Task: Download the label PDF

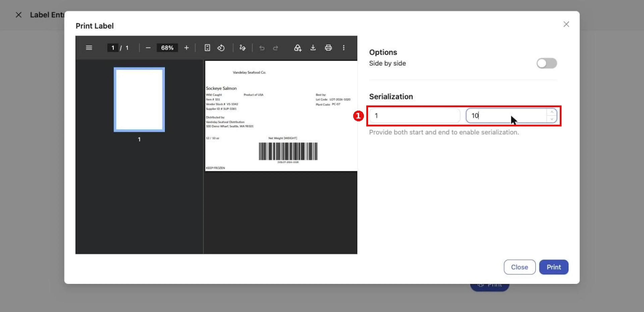Action: point(313,48)
